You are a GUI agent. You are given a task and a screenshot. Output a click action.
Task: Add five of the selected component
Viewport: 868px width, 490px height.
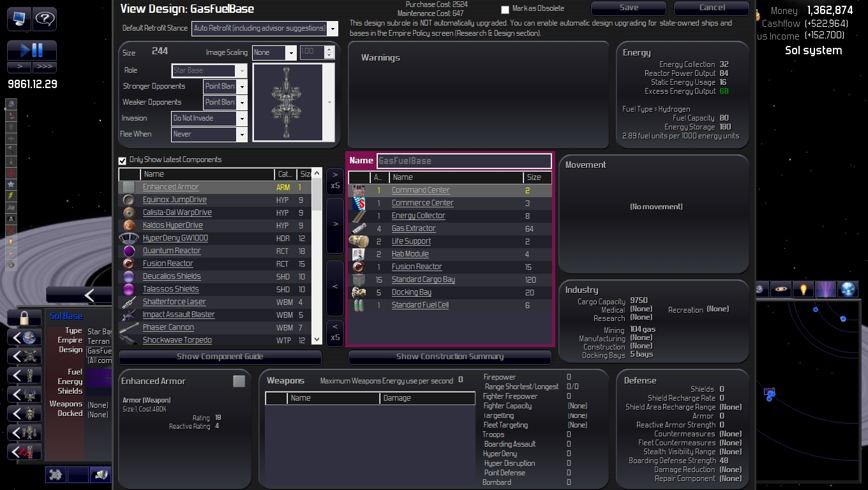point(335,181)
